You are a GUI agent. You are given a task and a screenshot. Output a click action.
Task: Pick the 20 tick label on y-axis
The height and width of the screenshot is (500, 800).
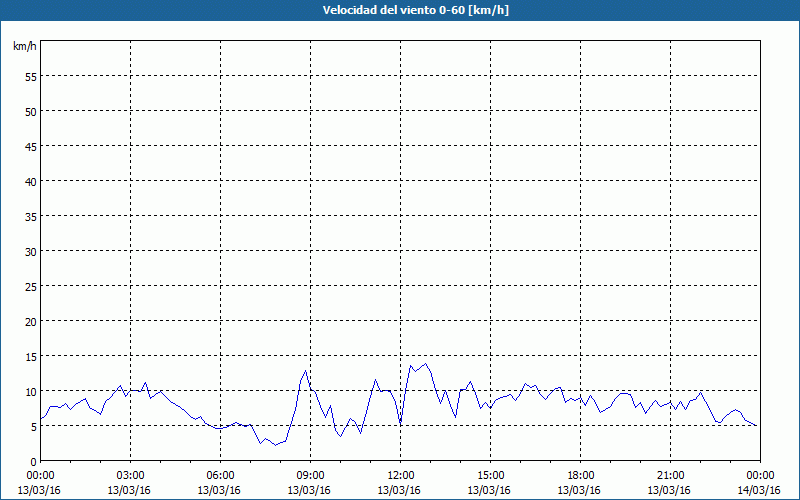(x=30, y=321)
